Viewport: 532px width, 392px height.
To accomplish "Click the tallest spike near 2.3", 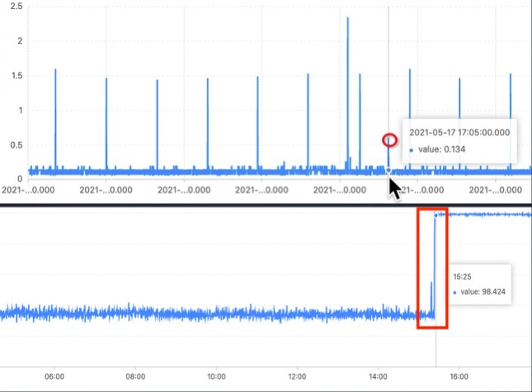I will point(347,92).
